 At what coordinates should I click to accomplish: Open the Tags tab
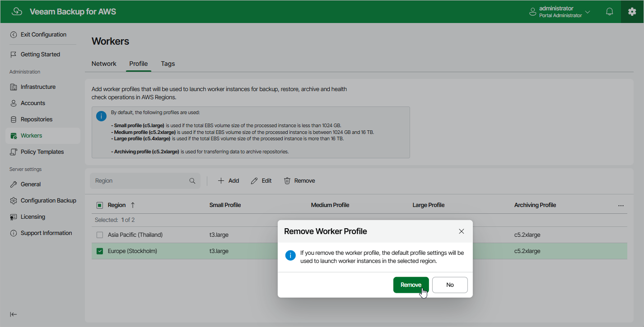tap(168, 64)
